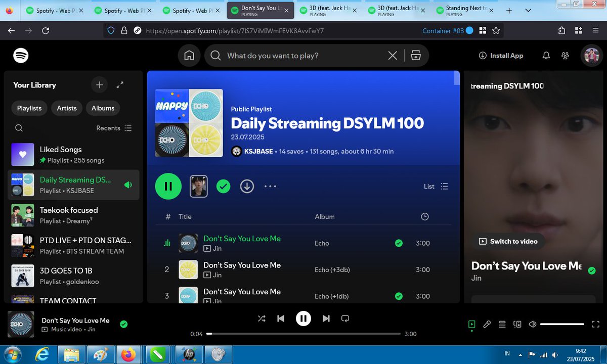Viewport: 607px width, 364px height.
Task: Open the Queue icon
Action: point(502,324)
